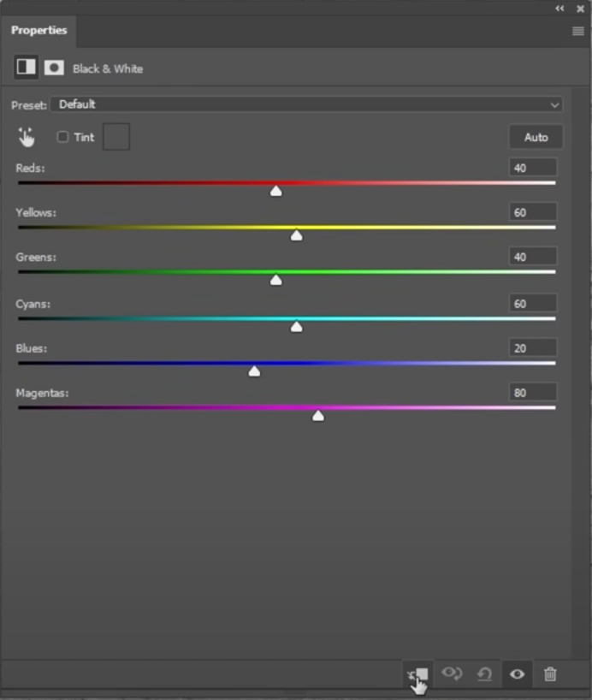Click the Reds slider handle
The height and width of the screenshot is (700, 592).
point(275,191)
